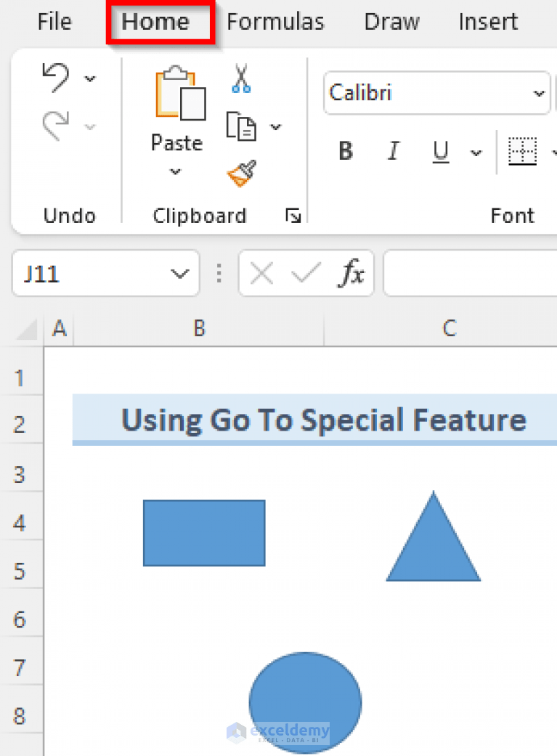Image resolution: width=557 pixels, height=756 pixels.
Task: Open the Calibri font name dropdown
Action: (540, 93)
